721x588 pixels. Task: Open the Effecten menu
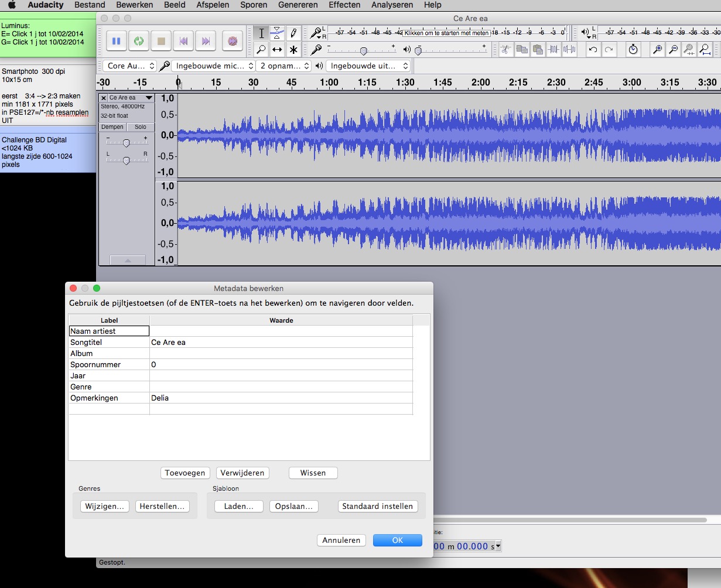[x=344, y=5]
